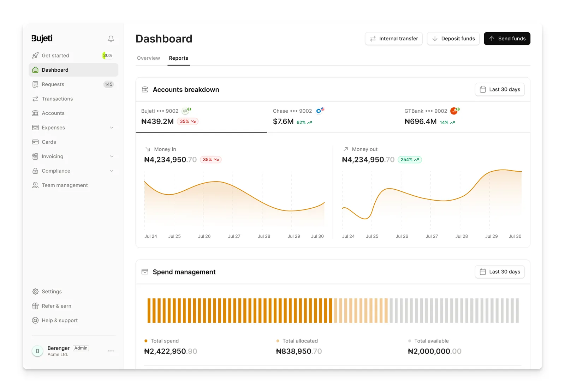Open Accounts breakdown Last 30 days picker
The image size is (565, 392).
pyautogui.click(x=500, y=90)
